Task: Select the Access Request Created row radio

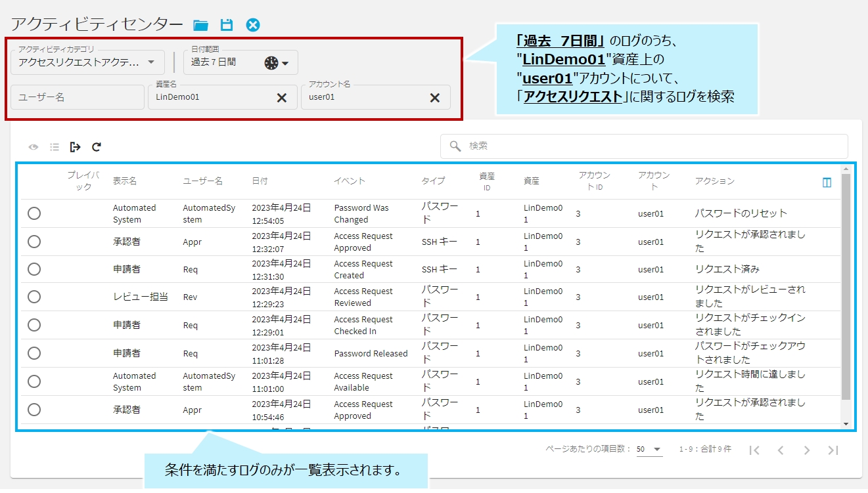Action: coord(34,269)
